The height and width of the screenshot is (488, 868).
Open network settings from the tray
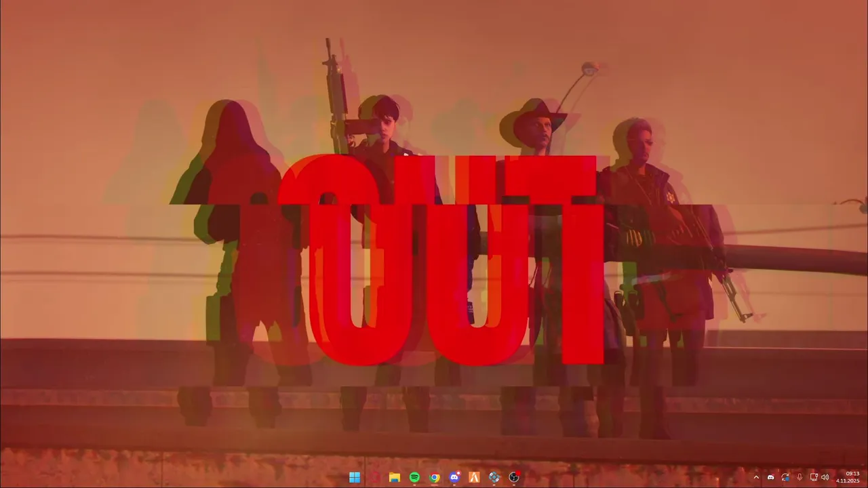(814, 477)
